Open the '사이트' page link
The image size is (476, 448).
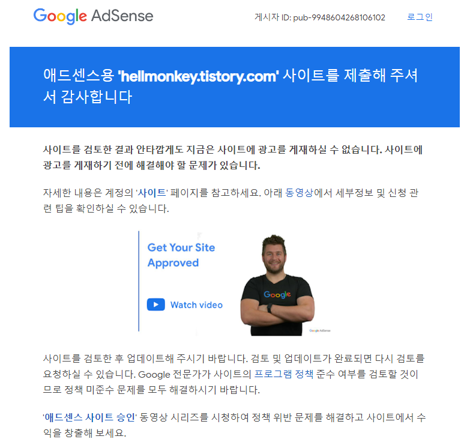152,193
